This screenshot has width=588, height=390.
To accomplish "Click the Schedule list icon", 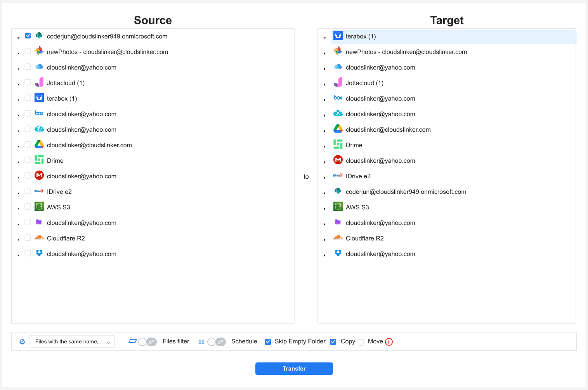I will point(201,342).
